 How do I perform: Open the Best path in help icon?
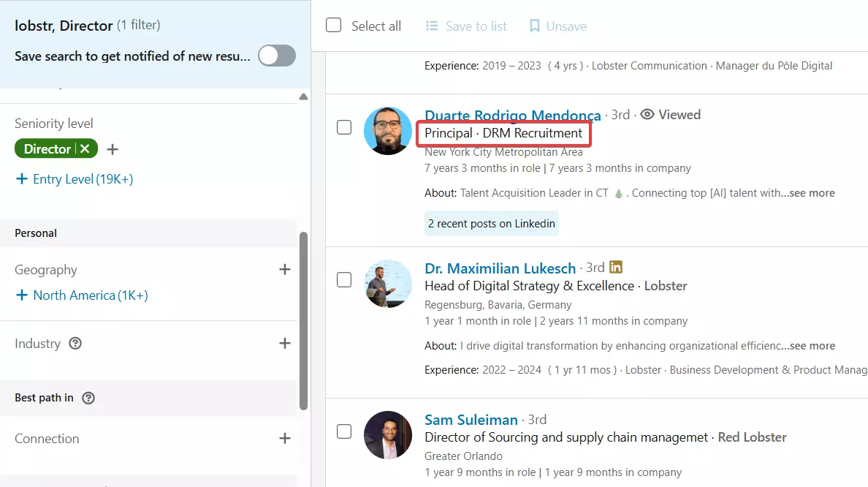[x=88, y=398]
